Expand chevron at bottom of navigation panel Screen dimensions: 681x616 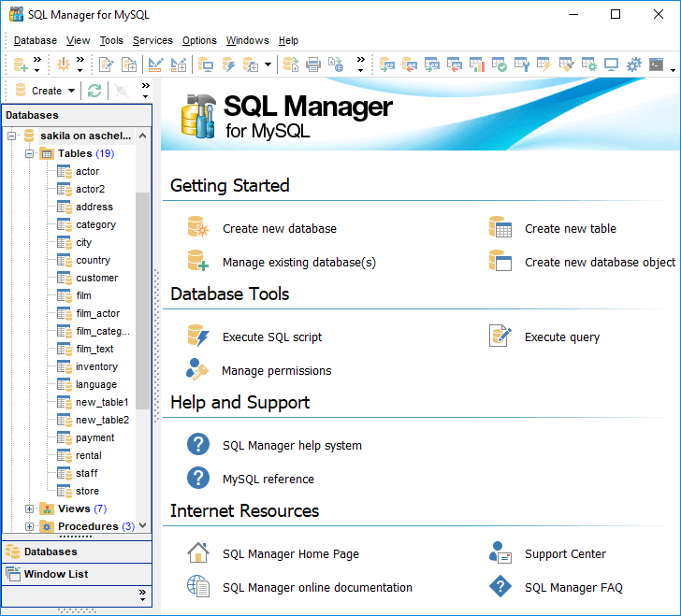(x=142, y=595)
